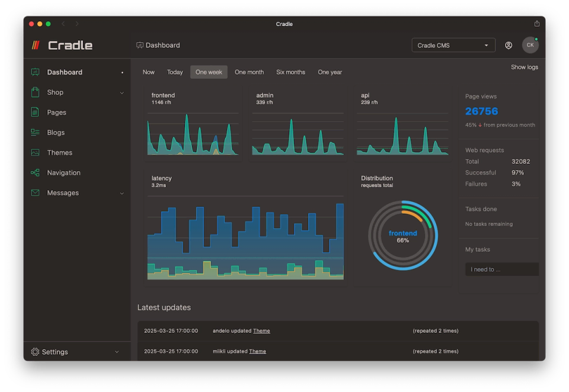Click the Show logs button
This screenshot has width=569, height=392.
(x=524, y=67)
